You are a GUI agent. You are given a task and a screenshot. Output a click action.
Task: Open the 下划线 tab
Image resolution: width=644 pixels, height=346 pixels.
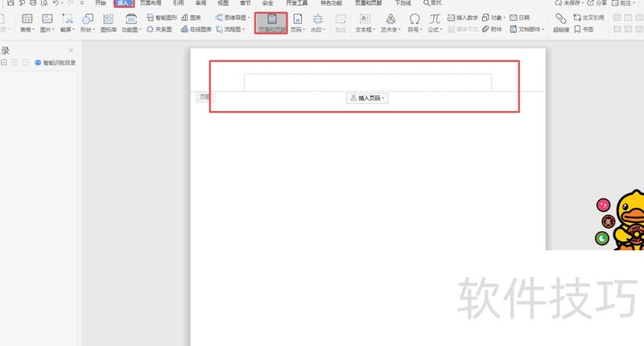click(403, 3)
